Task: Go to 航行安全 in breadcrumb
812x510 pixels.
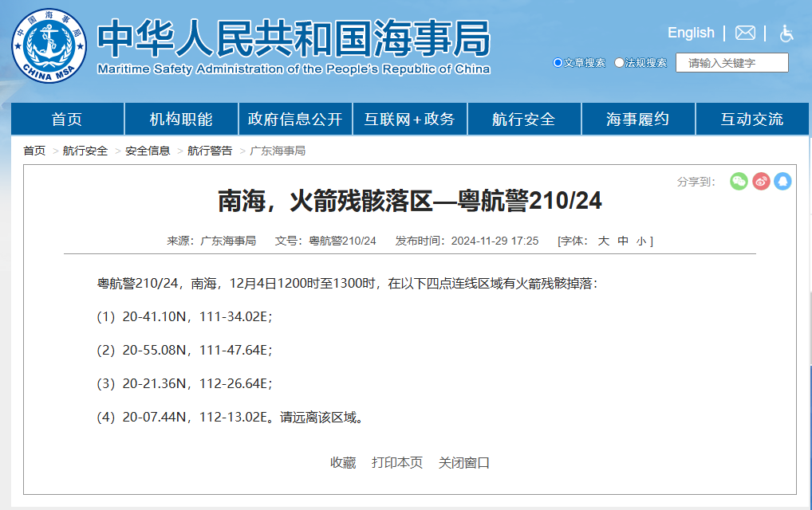Action: coord(85,151)
